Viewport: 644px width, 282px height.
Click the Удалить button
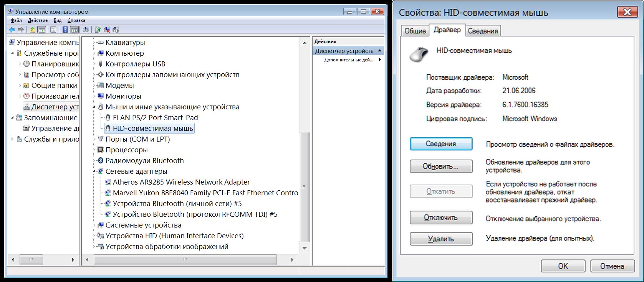coord(441,239)
